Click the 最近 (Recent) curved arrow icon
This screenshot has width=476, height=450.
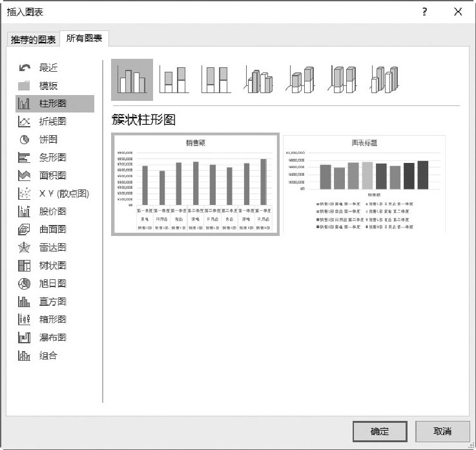(25, 67)
